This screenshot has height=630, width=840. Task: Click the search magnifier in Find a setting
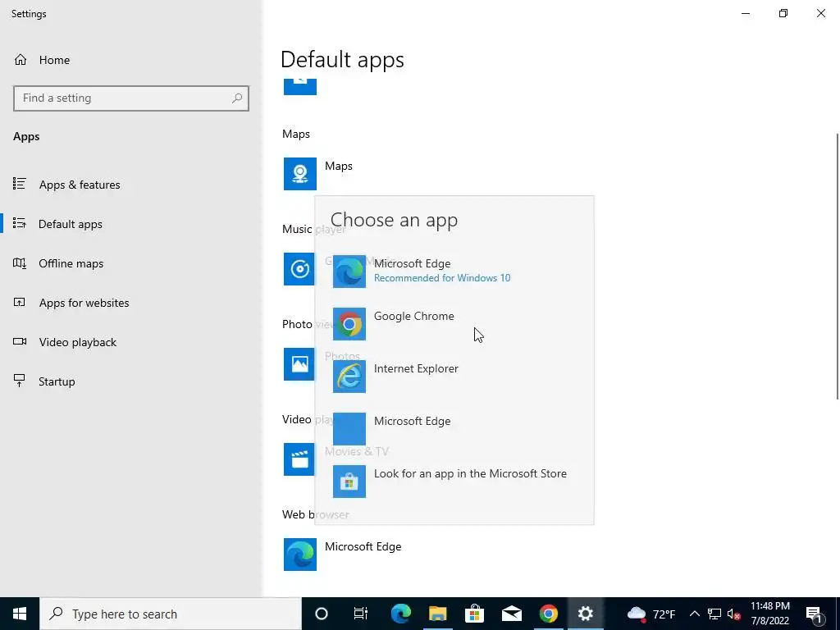click(237, 98)
